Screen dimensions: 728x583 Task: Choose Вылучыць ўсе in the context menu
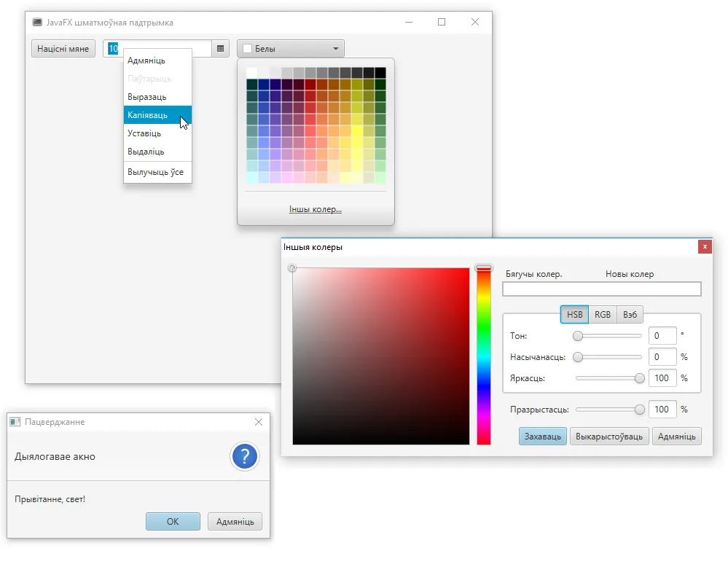(x=157, y=172)
